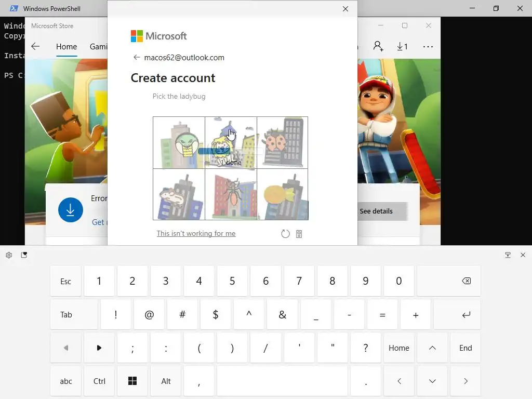532x399 pixels.
Task: Close the Create account dialog
Action: coord(345,9)
